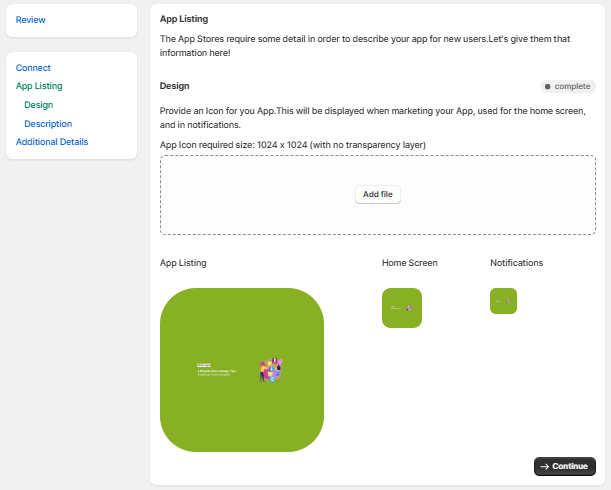Click the 'Home Screen' label
Viewport: 611px width, 490px height.
point(410,263)
